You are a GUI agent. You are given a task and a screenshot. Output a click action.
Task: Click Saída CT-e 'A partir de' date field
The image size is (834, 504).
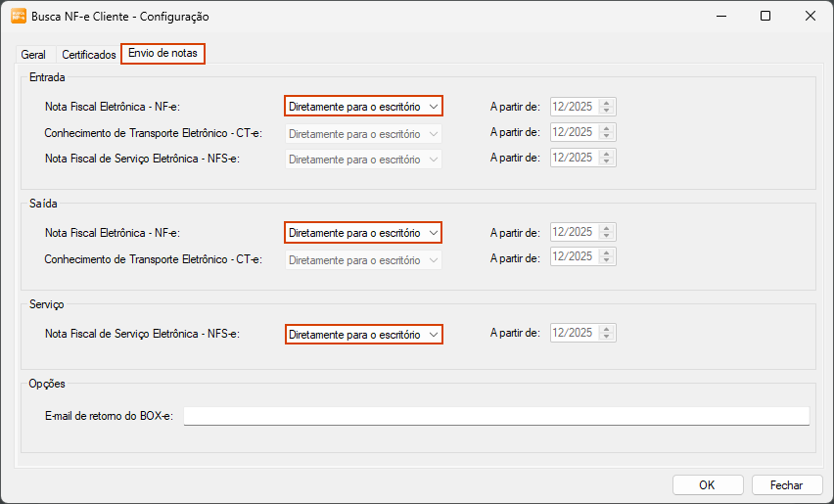[x=575, y=255]
